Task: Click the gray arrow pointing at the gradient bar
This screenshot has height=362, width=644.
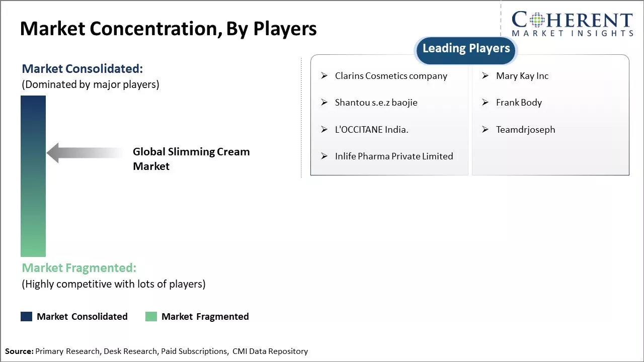Action: pos(85,153)
